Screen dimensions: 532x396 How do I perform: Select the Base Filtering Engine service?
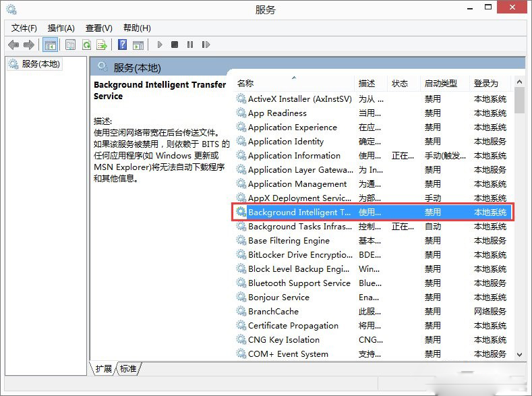[374, 241]
